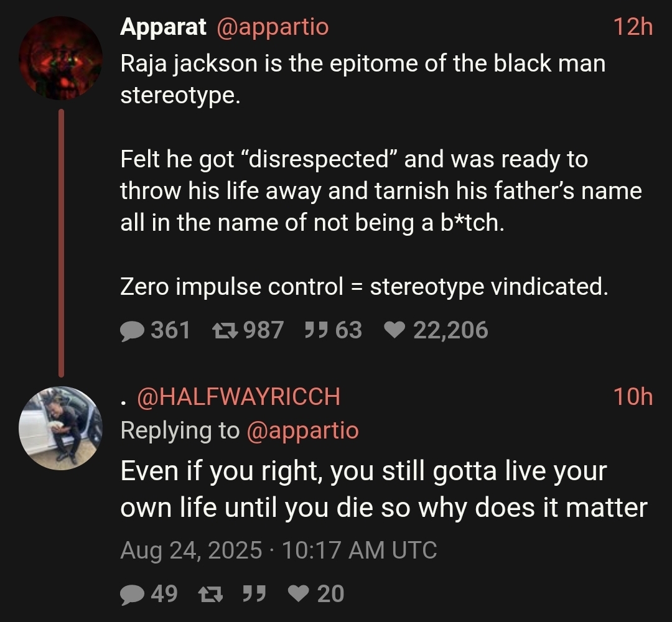Open the 10h timestamp link
Image resolution: width=672 pixels, height=622 pixels.
(x=633, y=396)
